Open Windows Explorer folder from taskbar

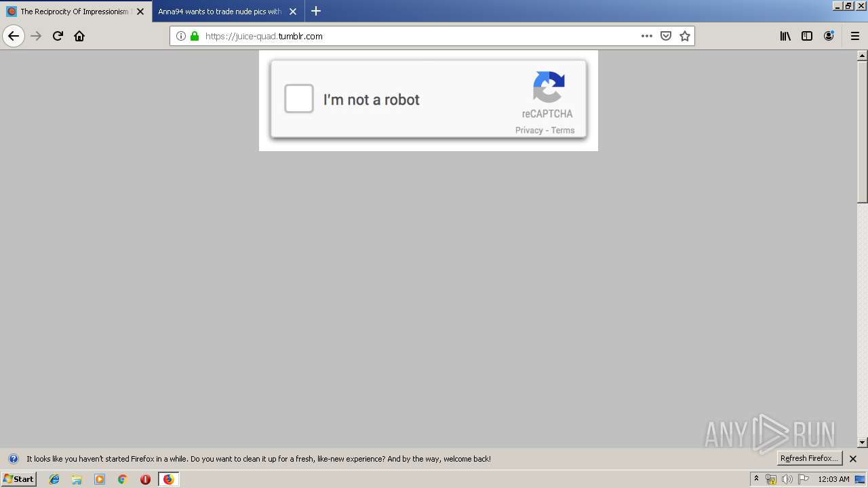tap(77, 479)
